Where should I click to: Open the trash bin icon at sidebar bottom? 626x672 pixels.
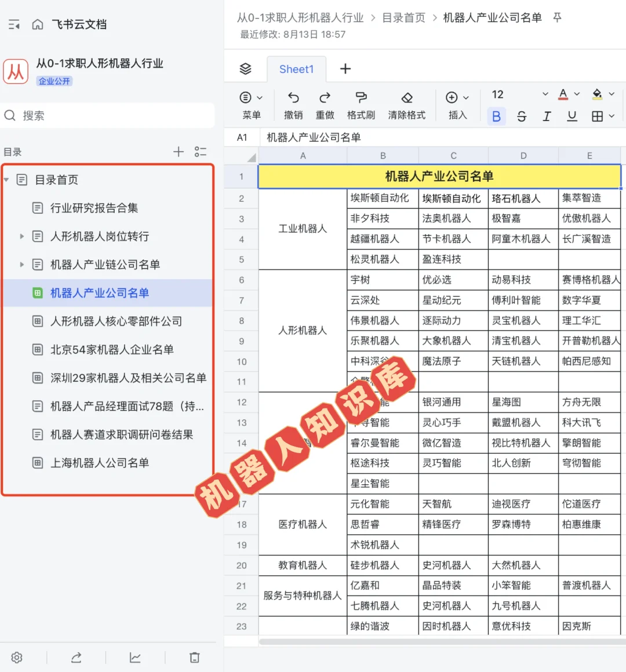195,658
